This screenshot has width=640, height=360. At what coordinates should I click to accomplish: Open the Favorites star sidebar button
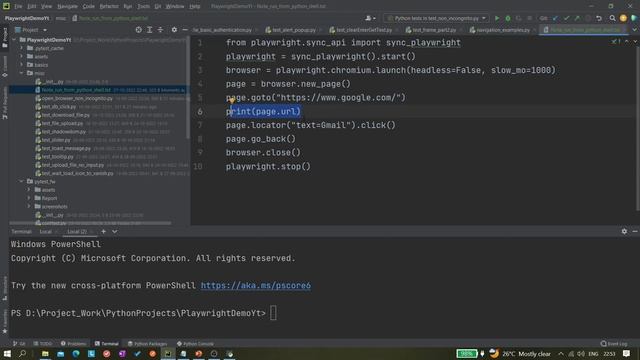tap(4, 322)
